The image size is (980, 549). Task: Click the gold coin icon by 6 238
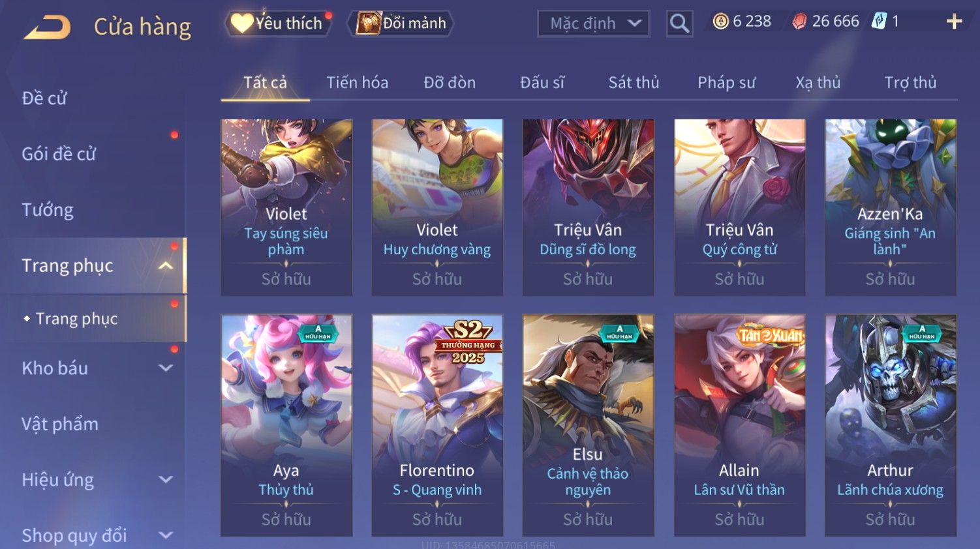click(x=720, y=22)
